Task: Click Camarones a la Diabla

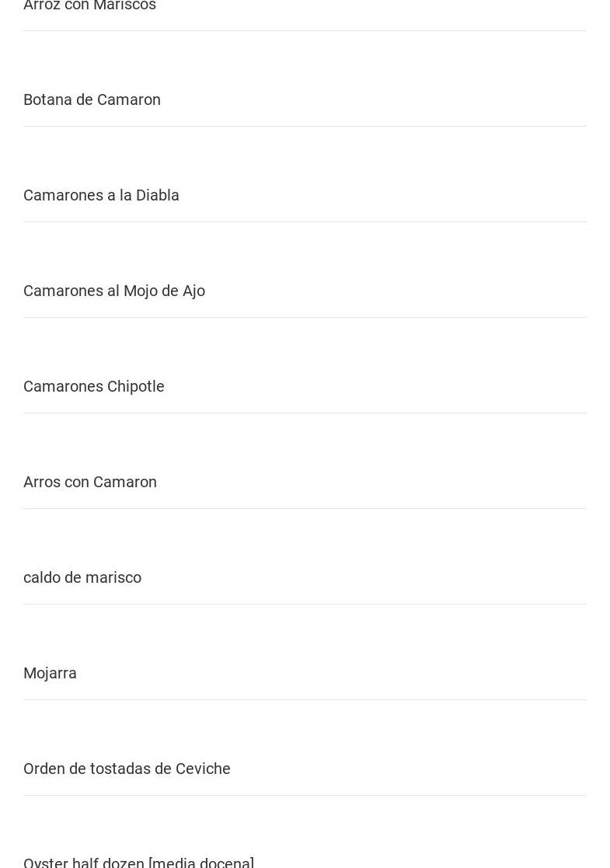Action: click(x=101, y=195)
